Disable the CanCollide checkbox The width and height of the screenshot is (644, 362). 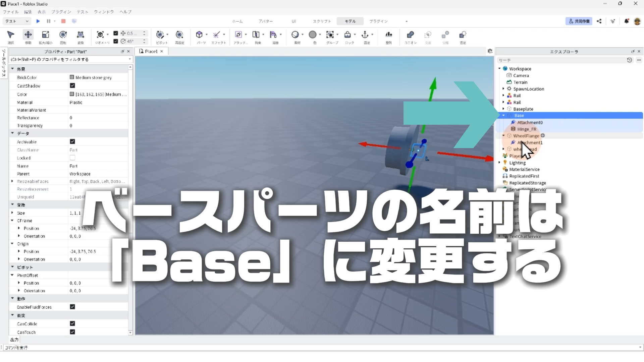(72, 324)
